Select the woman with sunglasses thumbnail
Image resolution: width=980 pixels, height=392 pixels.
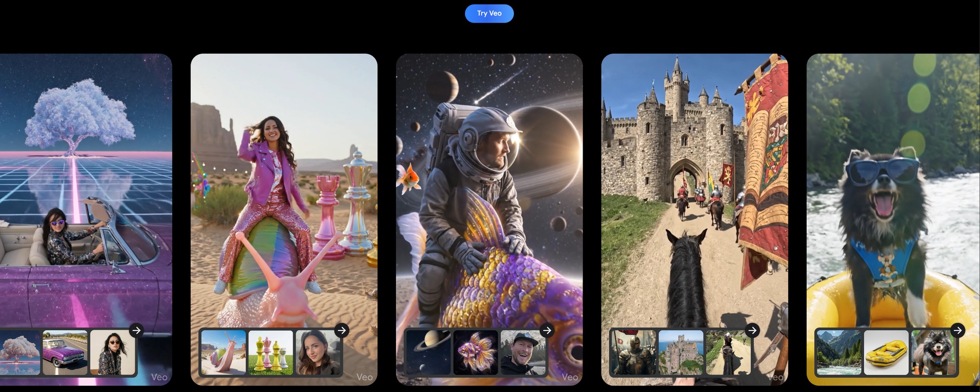tap(112, 352)
